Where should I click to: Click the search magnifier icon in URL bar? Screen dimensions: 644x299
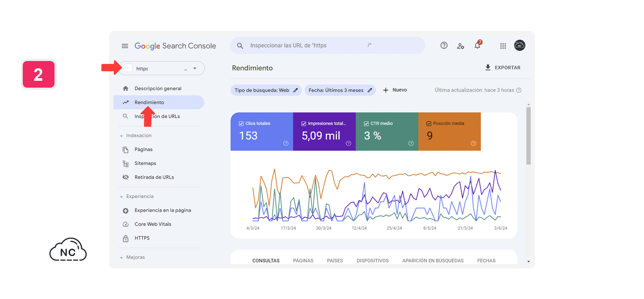click(240, 46)
